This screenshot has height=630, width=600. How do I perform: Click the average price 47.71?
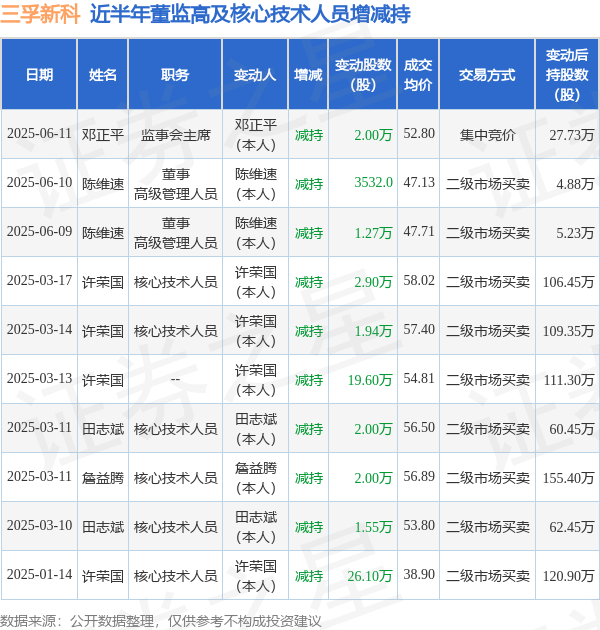(419, 232)
